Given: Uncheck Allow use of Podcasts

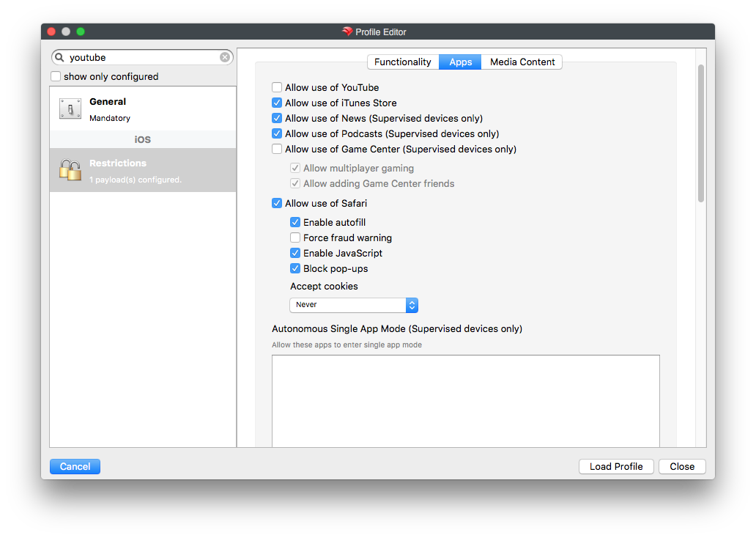Looking at the screenshot, I should (x=277, y=133).
